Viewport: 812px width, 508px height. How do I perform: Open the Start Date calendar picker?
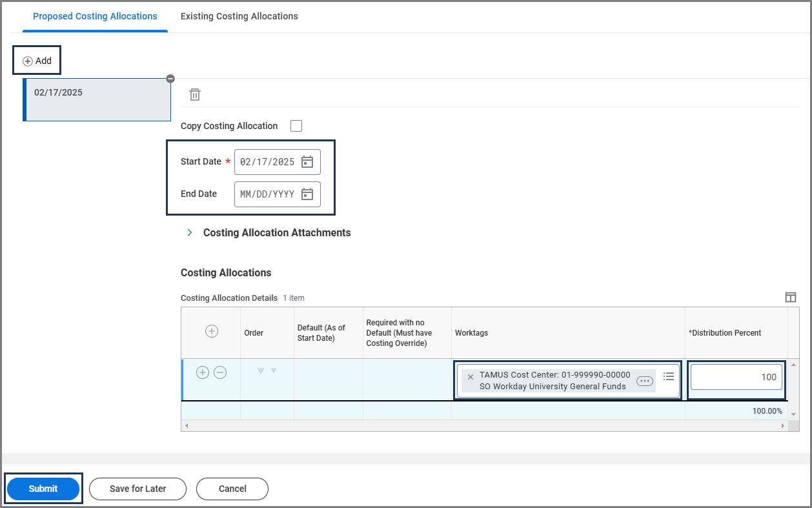307,162
